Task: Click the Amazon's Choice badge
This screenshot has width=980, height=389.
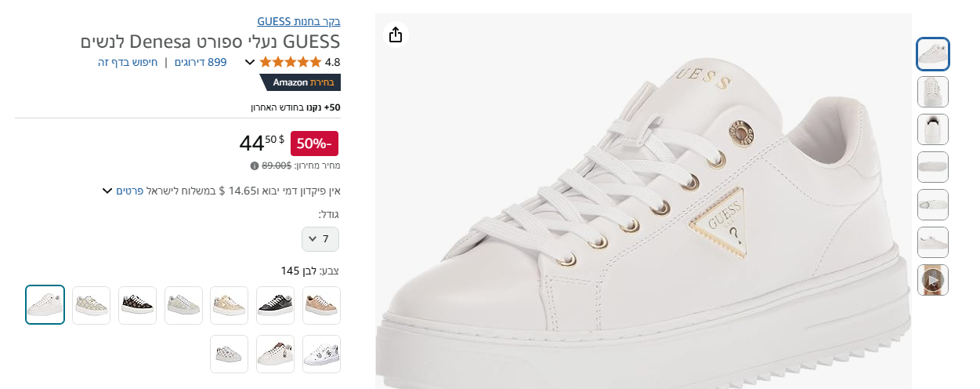Action: click(300, 82)
